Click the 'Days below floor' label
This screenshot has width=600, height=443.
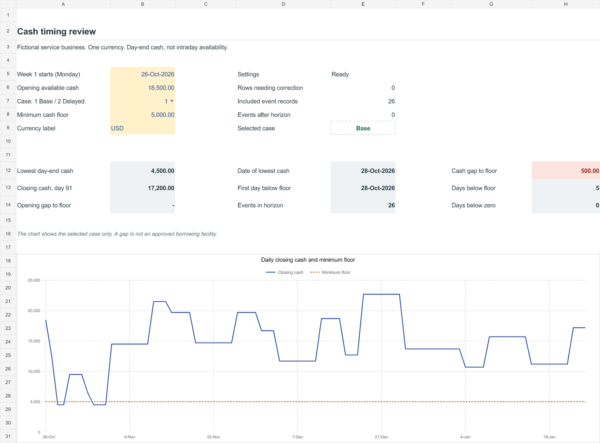point(473,188)
